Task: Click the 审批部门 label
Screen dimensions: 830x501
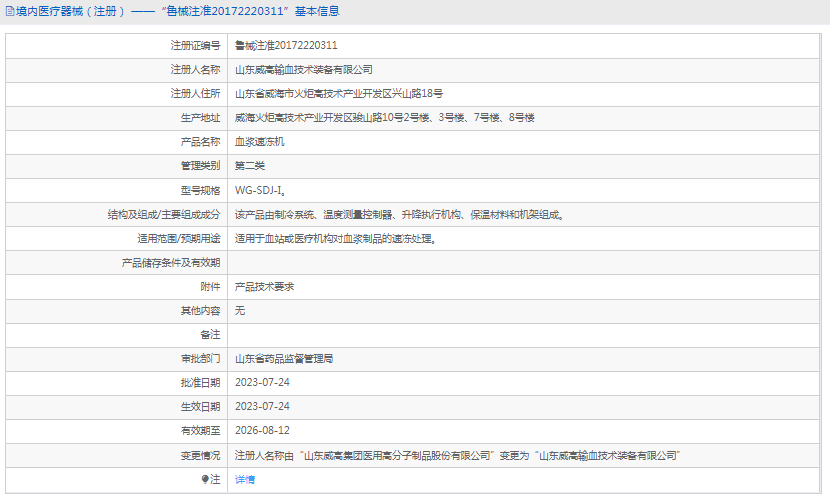Action: coord(200,359)
